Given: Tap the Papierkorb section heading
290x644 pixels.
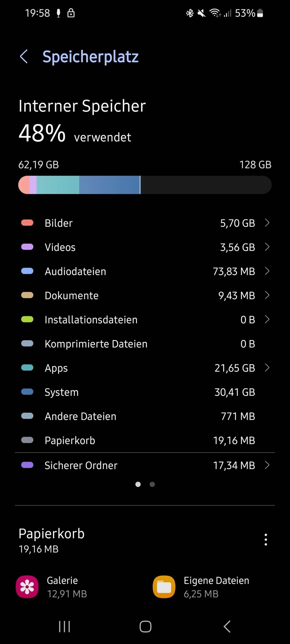Looking at the screenshot, I should 52,534.
